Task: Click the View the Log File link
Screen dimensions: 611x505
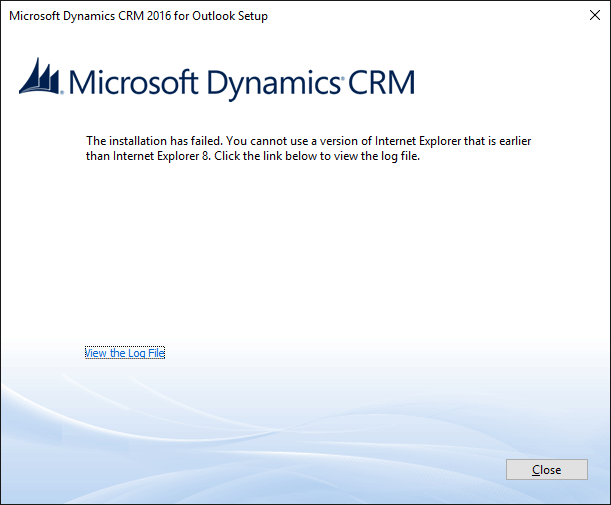Action: coord(125,353)
